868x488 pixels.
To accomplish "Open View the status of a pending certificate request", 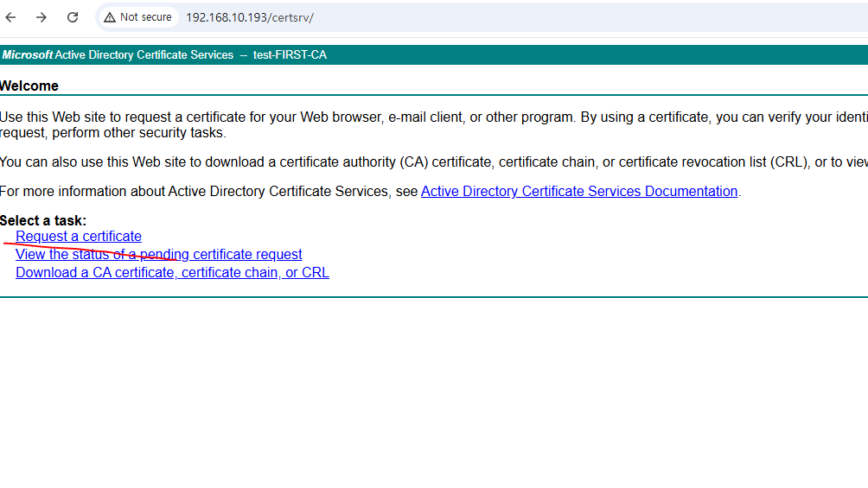I will point(159,255).
